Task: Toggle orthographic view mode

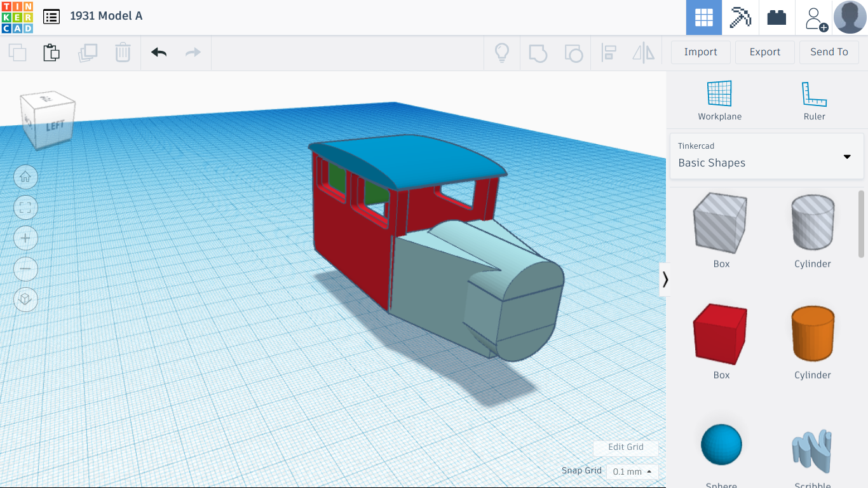Action: (25, 299)
